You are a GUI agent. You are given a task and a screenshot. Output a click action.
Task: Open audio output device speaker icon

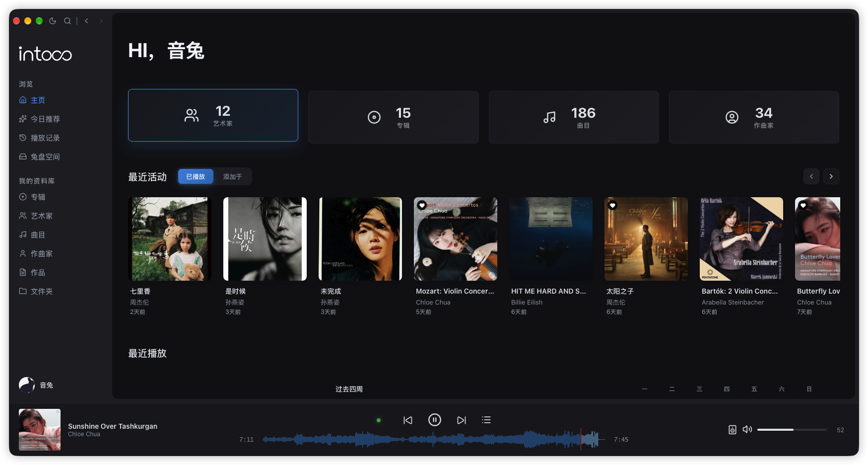(x=733, y=430)
